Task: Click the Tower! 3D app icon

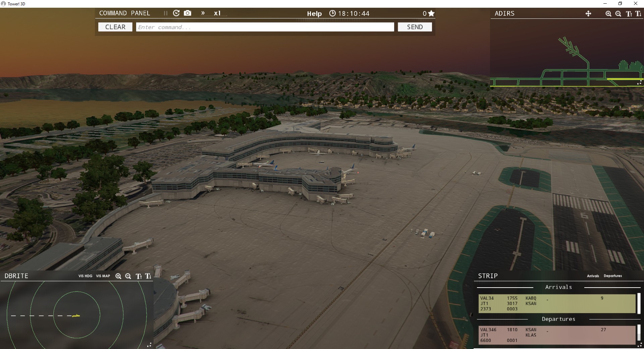Action: click(x=3, y=4)
